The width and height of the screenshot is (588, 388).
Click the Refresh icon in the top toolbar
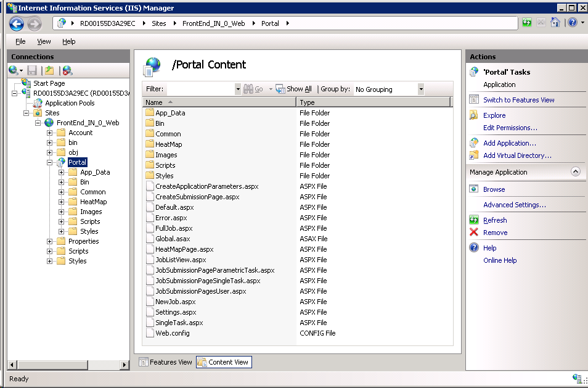click(527, 22)
